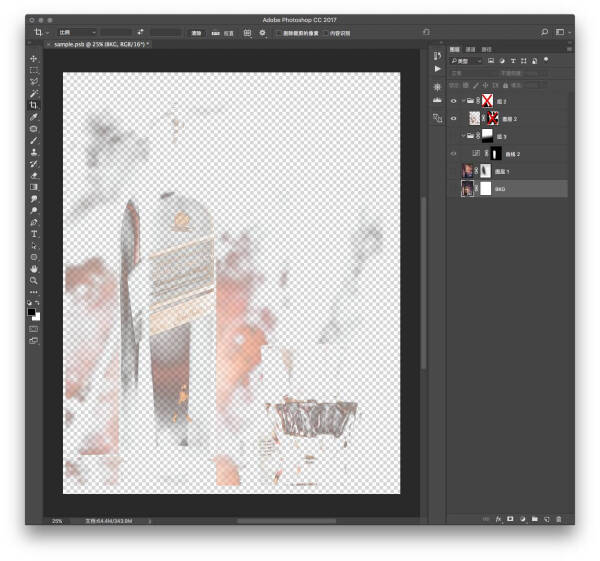This screenshot has width=600, height=561.
Task: Select the Pen tool
Action: (34, 222)
